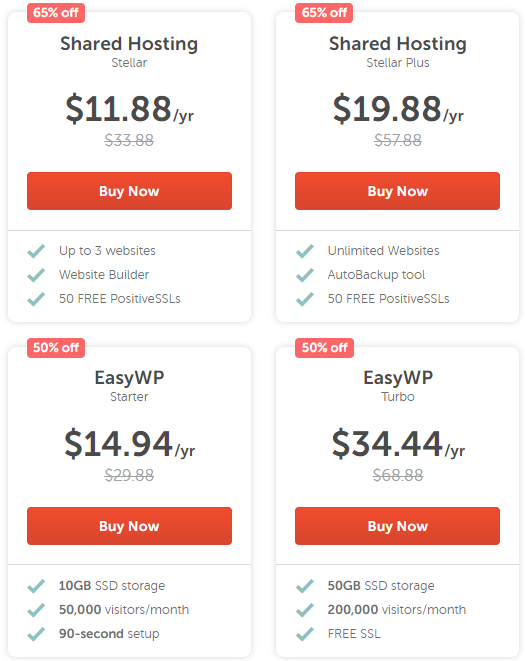Click Buy Now for Stellar Plus hosting
525x661 pixels.
pos(397,191)
